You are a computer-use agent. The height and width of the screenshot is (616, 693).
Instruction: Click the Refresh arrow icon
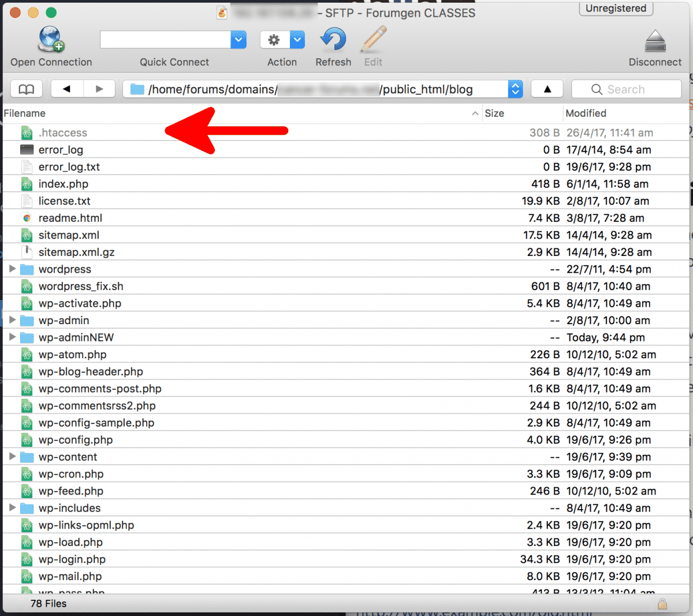point(333,39)
